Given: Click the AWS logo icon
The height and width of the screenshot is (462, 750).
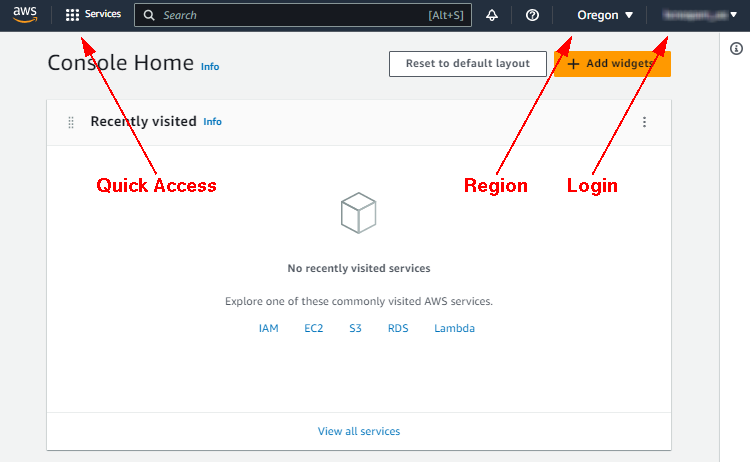Looking at the screenshot, I should pos(24,15).
